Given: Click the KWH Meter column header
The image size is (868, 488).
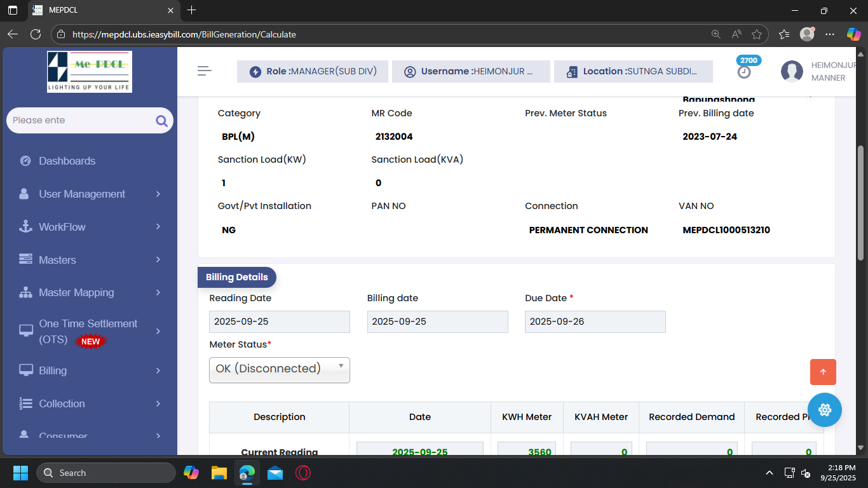Looking at the screenshot, I should coord(527,417).
